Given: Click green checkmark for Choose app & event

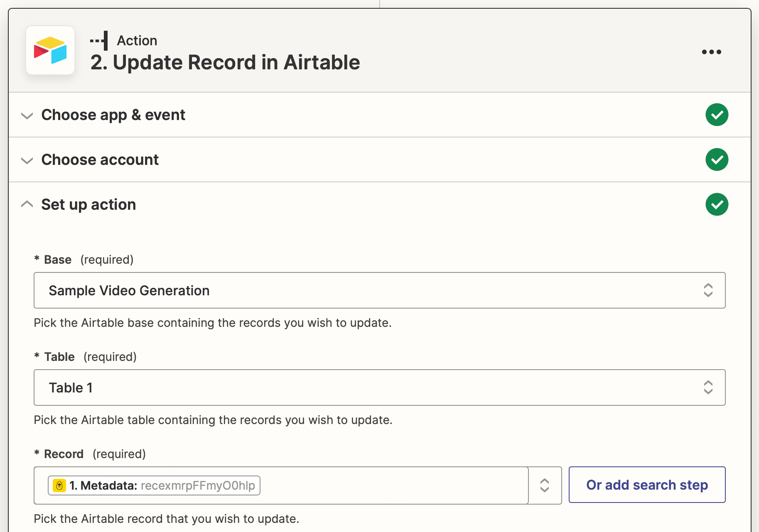Looking at the screenshot, I should [x=717, y=115].
